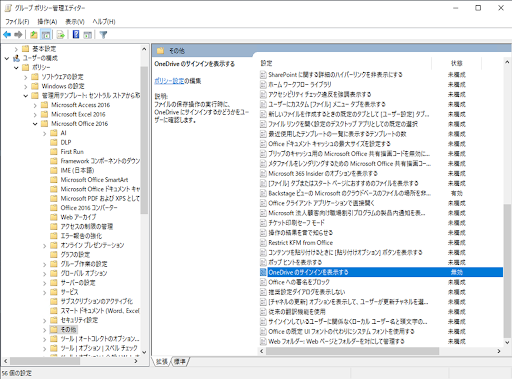This screenshot has width=512, height=379.
Task: Expand the セキュリティ設定 tree node
Action: click(45, 320)
